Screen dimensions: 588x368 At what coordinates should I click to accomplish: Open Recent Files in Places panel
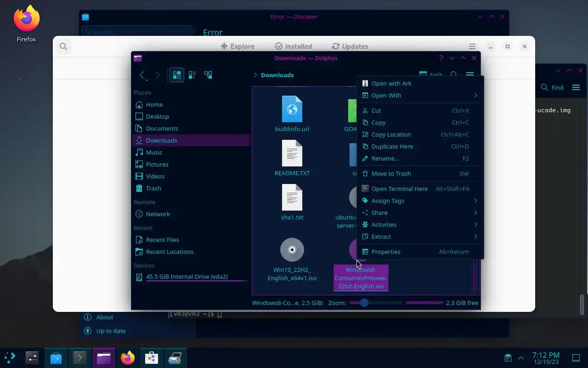191,240
